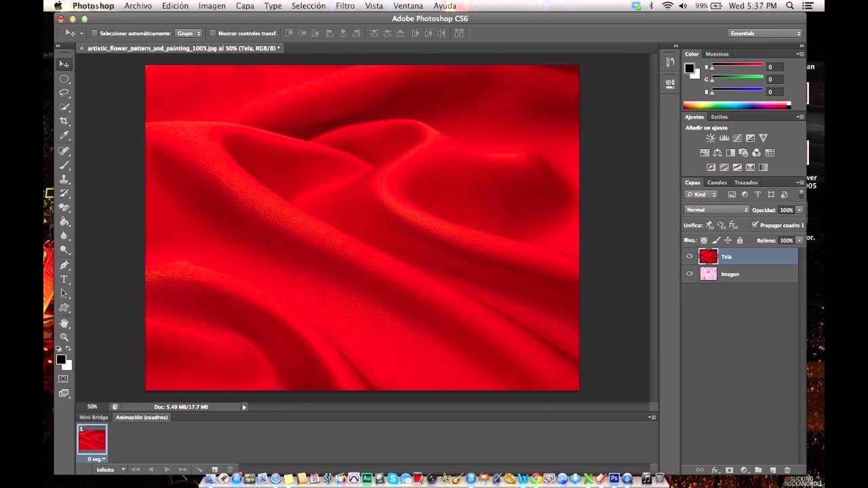This screenshot has height=488, width=868.
Task: Add a Channel Mixer adjustment
Action: point(757,153)
